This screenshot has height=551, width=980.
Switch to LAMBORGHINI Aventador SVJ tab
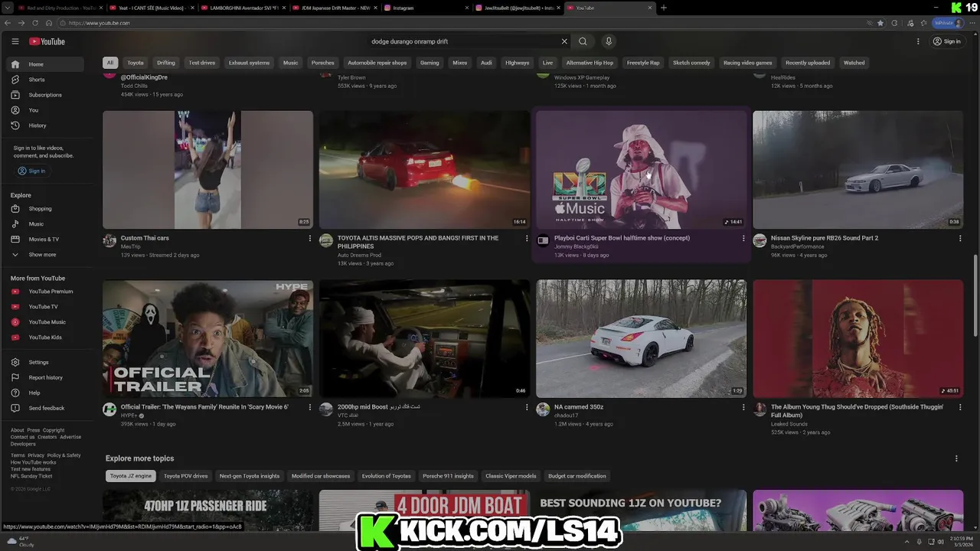click(x=245, y=8)
